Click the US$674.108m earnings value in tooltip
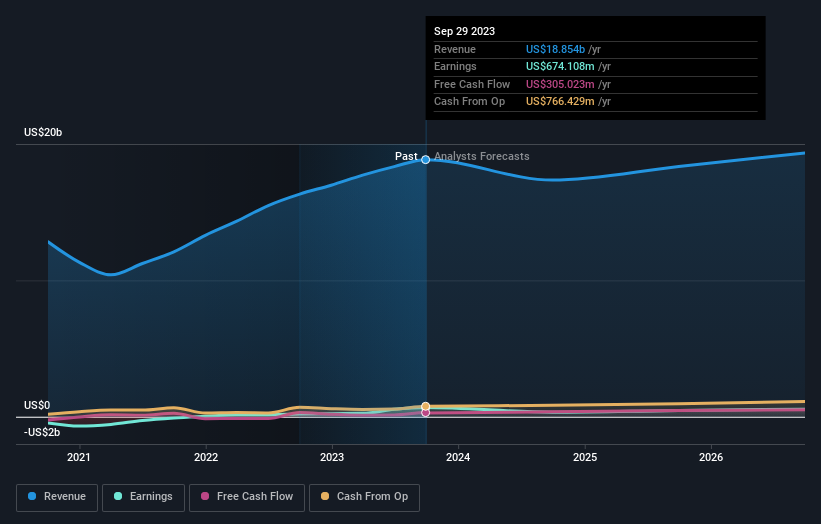The height and width of the screenshot is (524, 821). pyautogui.click(x=560, y=66)
